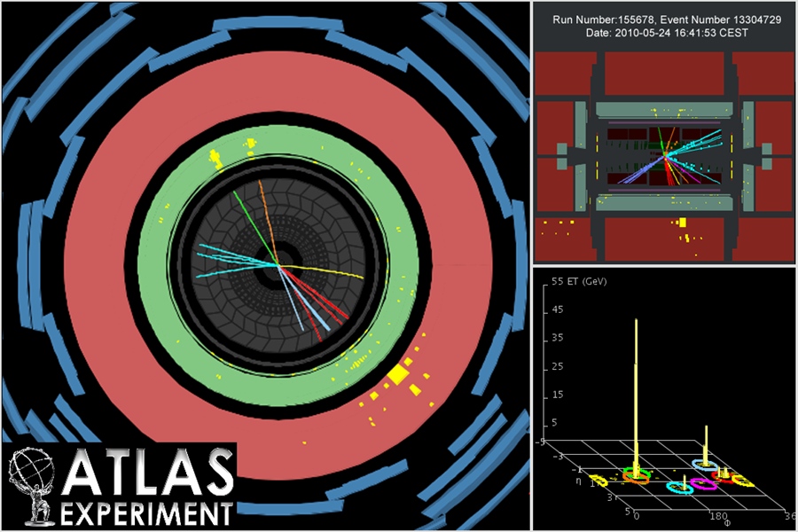Select the largest yellow calorimeter deposit in the red ring
Image resolution: width=798 pixels, height=532 pixels.
point(396,376)
